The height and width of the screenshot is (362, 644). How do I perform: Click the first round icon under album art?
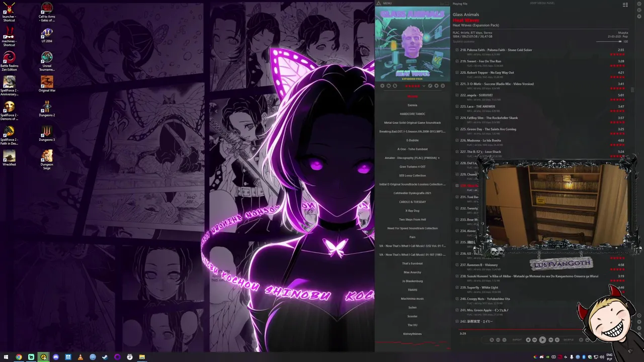pos(382,86)
